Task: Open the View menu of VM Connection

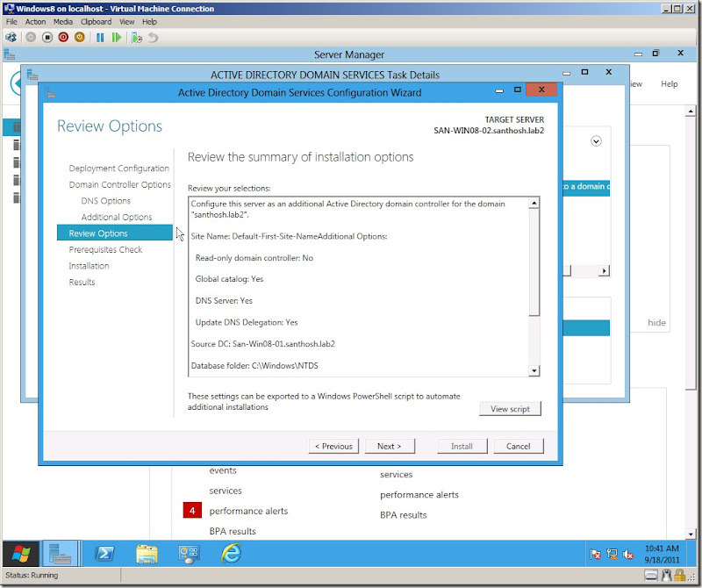Action: pos(126,21)
